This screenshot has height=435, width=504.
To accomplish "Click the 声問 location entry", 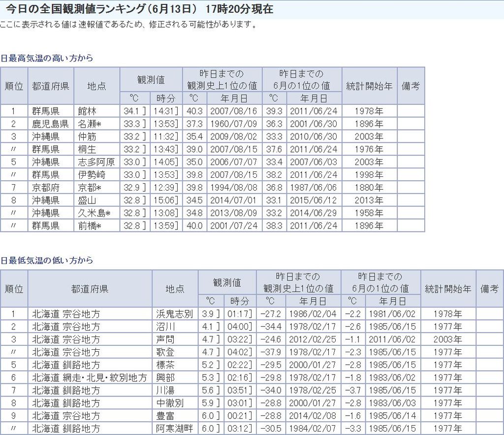I will 165,339.
